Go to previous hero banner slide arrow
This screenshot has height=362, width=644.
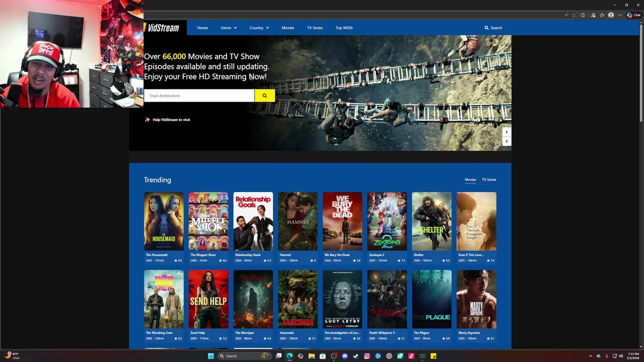(x=507, y=141)
